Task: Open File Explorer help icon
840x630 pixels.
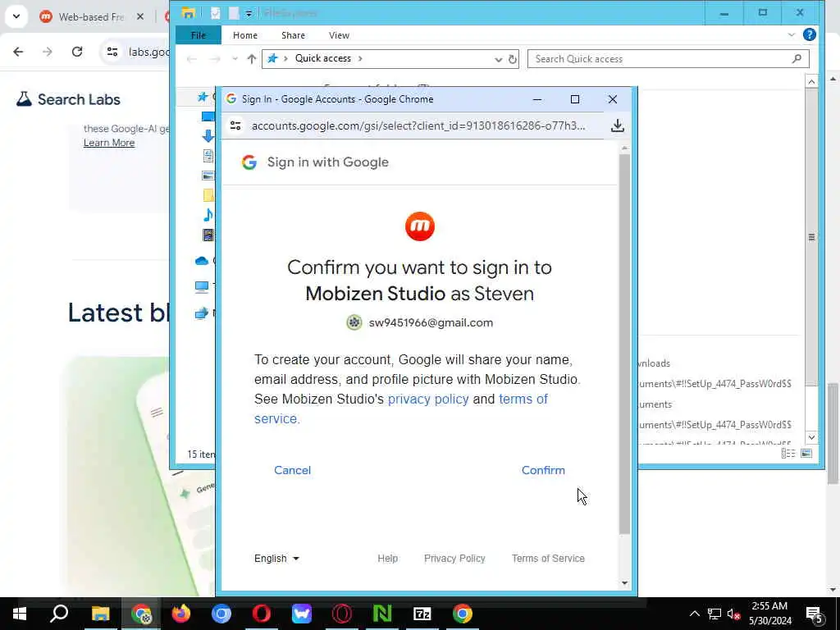Action: pos(809,34)
